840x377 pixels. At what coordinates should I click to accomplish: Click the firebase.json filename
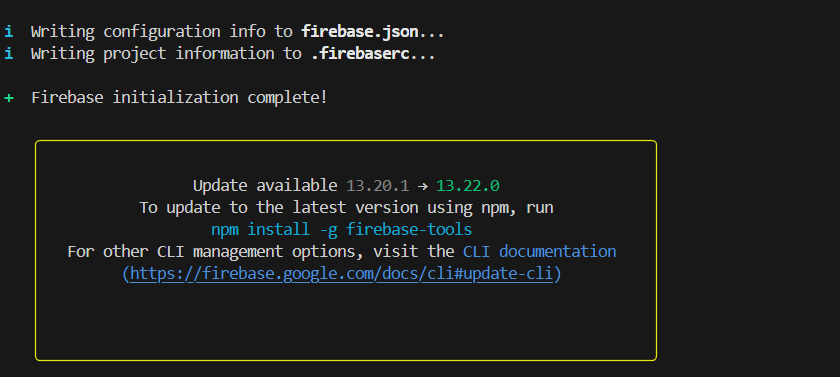[x=359, y=32]
